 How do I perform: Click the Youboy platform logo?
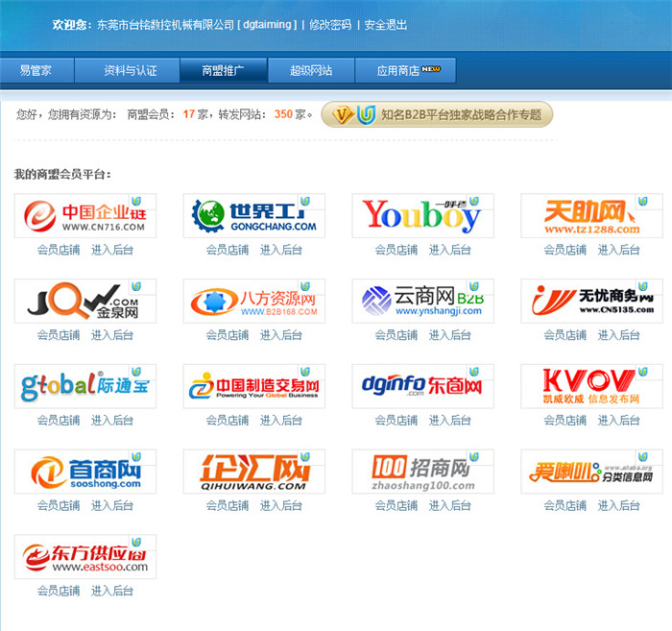click(x=422, y=216)
